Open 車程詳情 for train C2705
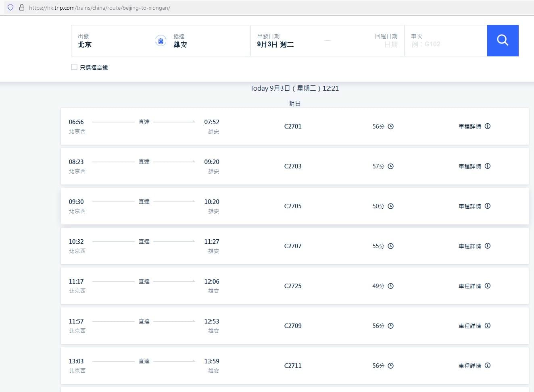Screen dimensions: 534x392 click(x=470, y=206)
